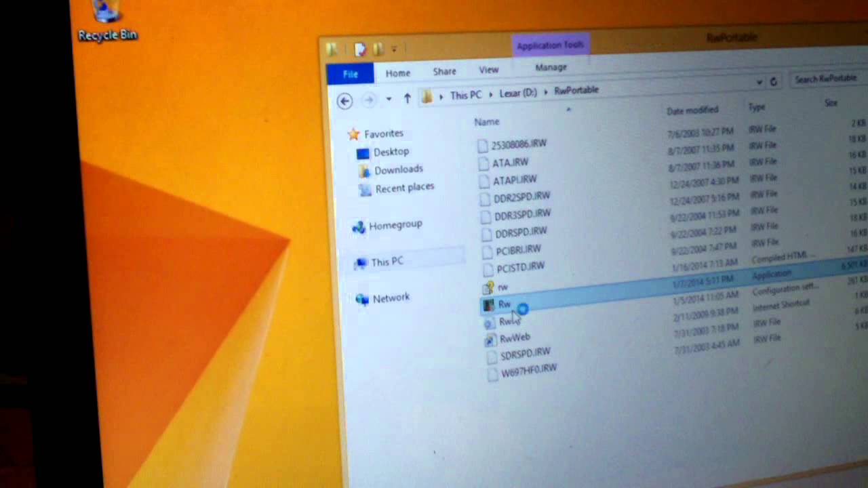Click the Homegroup icon in sidebar

[x=358, y=228]
